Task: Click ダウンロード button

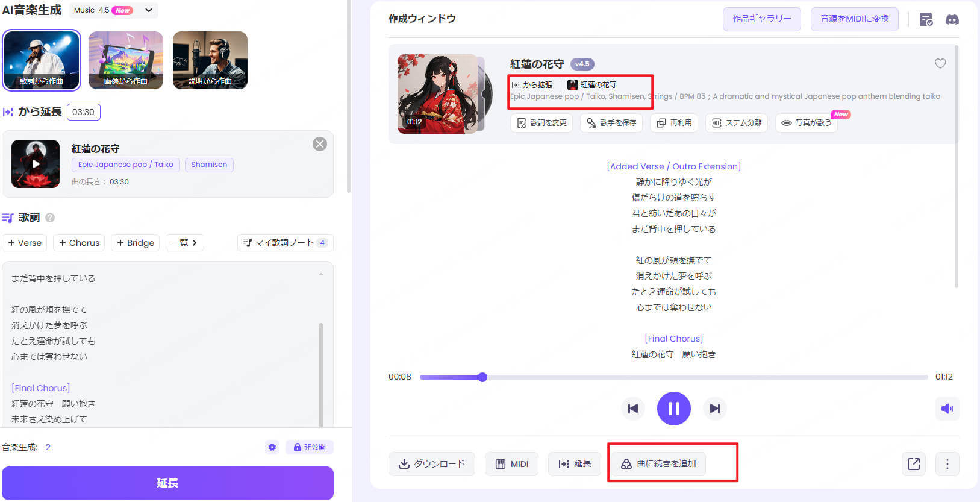Action: tap(432, 464)
